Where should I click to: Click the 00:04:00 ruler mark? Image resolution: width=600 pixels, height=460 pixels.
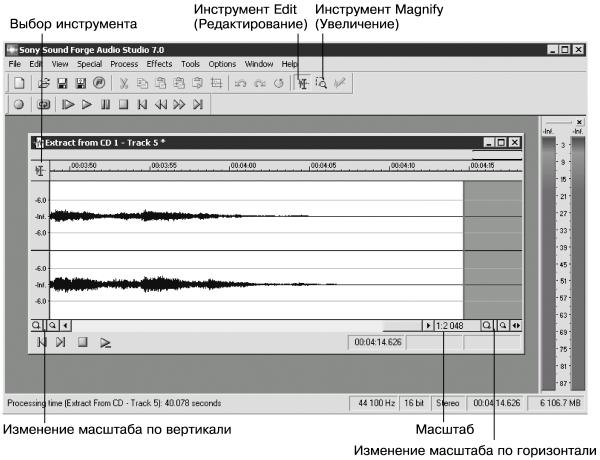[x=243, y=166]
